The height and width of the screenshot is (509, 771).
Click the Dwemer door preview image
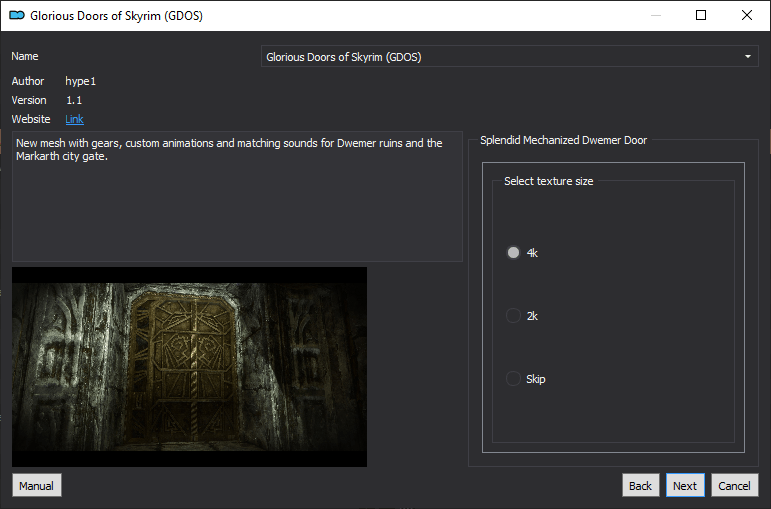tap(189, 367)
